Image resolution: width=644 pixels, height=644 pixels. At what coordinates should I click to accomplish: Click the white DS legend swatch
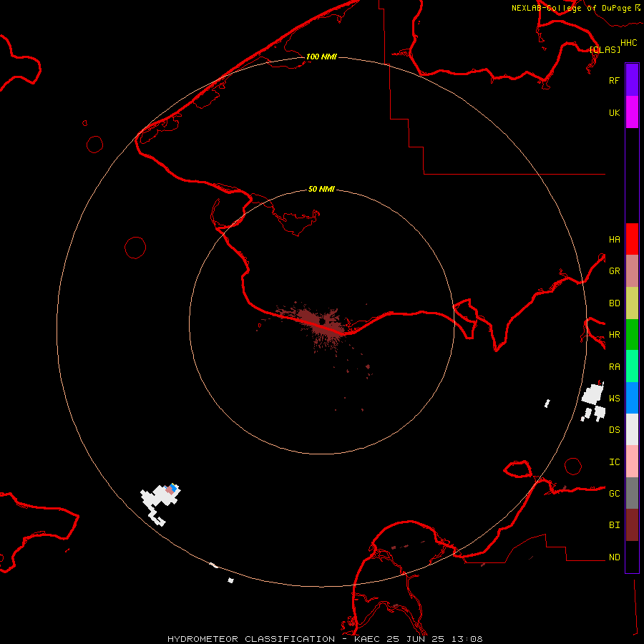click(x=632, y=429)
